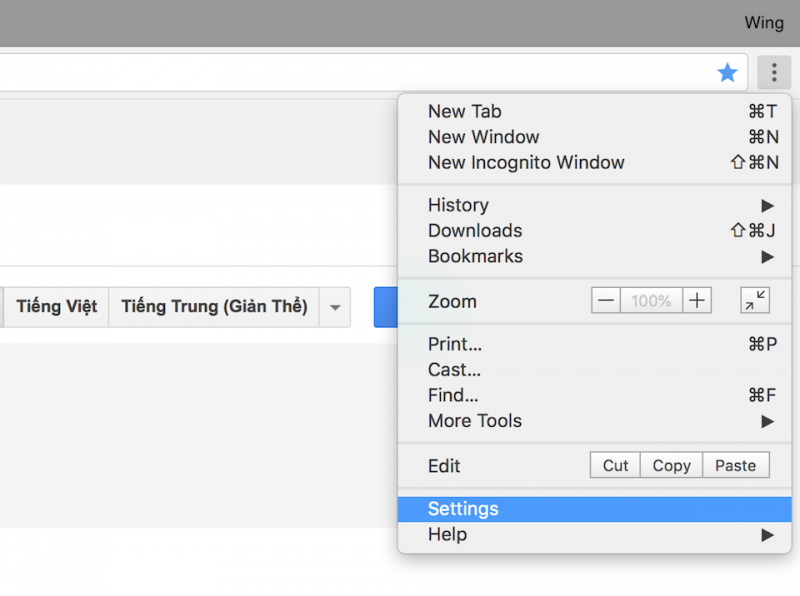Image resolution: width=800 pixels, height=596 pixels.
Task: Click in the address bar field
Action: (x=350, y=72)
